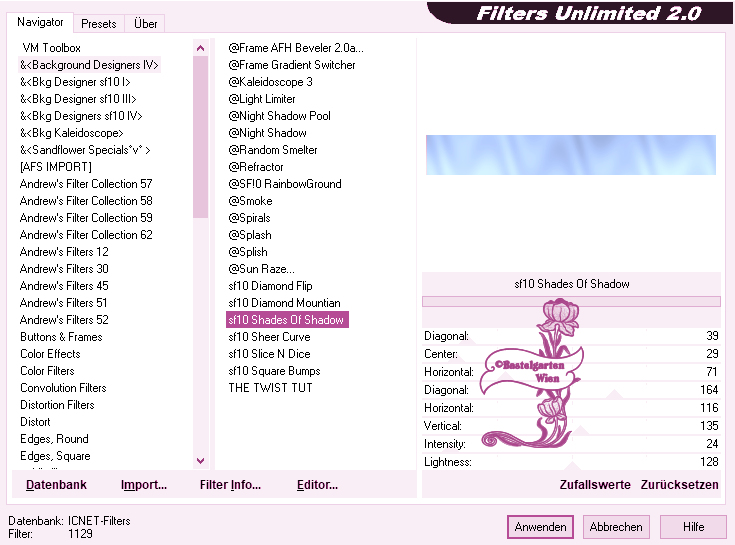The width and height of the screenshot is (735, 545).
Task: Select &<Sandflower Specials°v°> category
Action: (85, 150)
